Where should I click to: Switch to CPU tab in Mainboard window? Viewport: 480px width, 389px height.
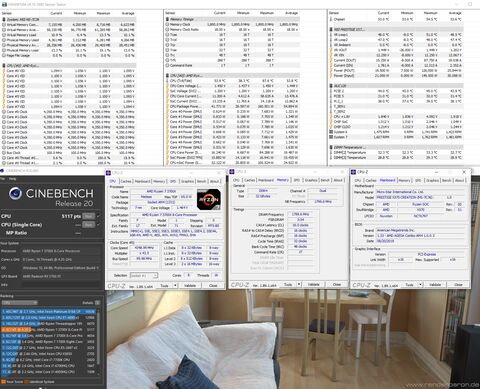pyautogui.click(x=358, y=180)
